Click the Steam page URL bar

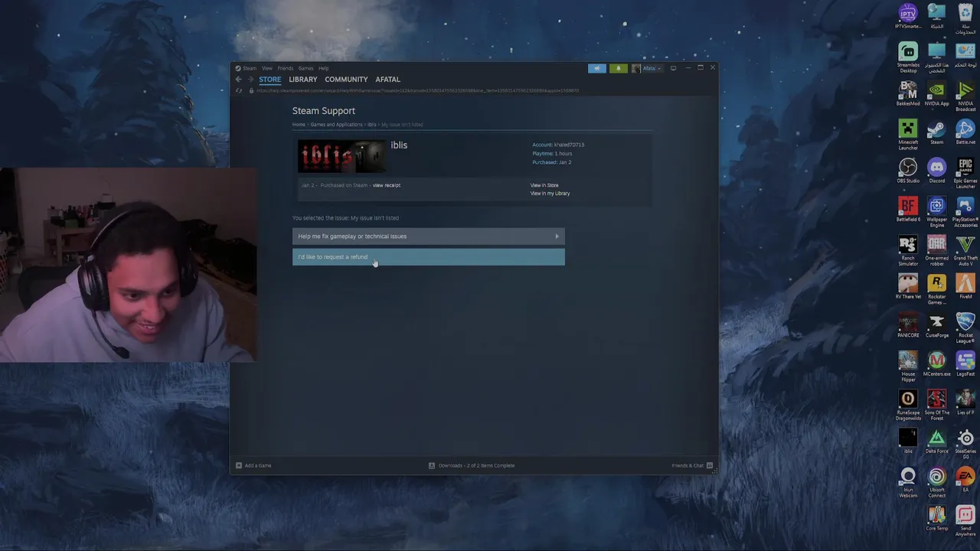coord(417,90)
